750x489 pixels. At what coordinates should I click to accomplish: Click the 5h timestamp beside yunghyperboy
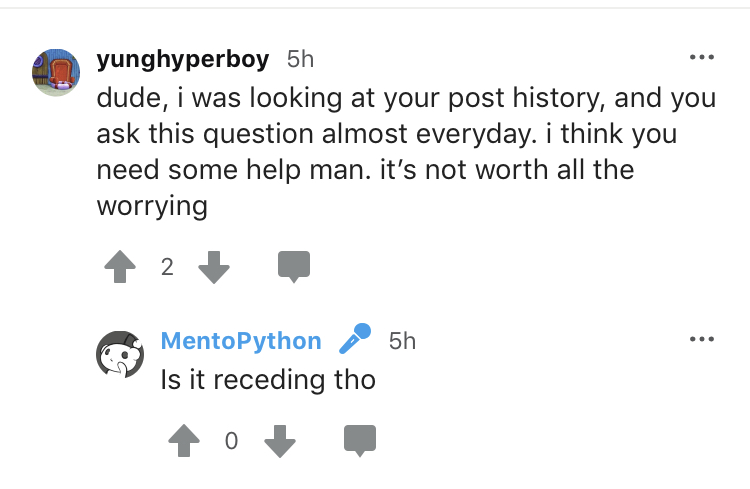pyautogui.click(x=300, y=59)
